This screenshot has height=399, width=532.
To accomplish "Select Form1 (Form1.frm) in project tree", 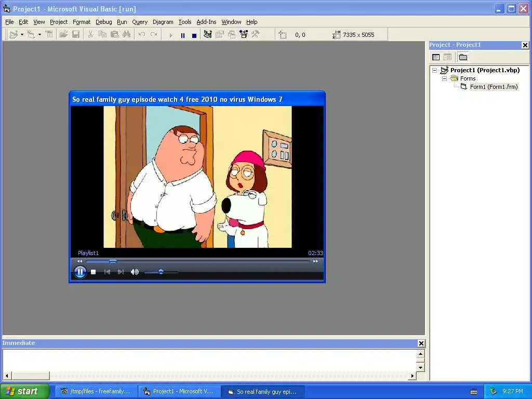I will coord(494,87).
